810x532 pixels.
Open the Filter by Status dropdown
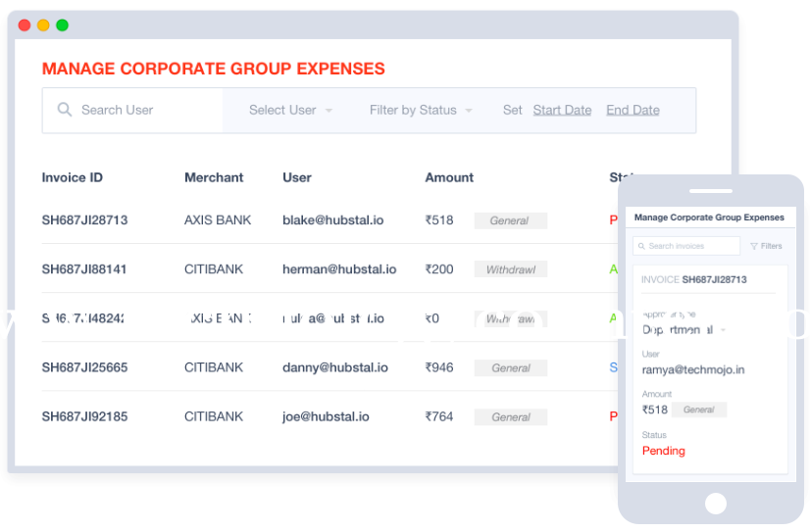(421, 110)
